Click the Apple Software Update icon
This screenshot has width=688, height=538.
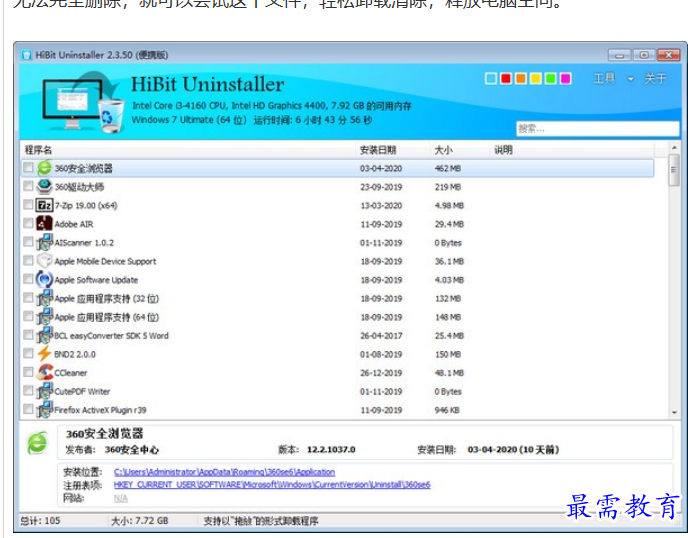coord(44,280)
